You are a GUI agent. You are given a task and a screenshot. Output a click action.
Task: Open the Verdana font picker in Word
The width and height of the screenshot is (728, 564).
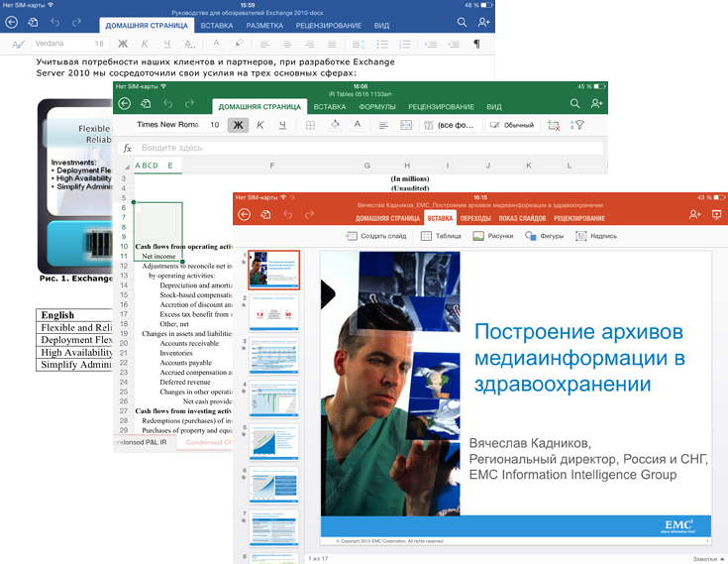[59, 44]
